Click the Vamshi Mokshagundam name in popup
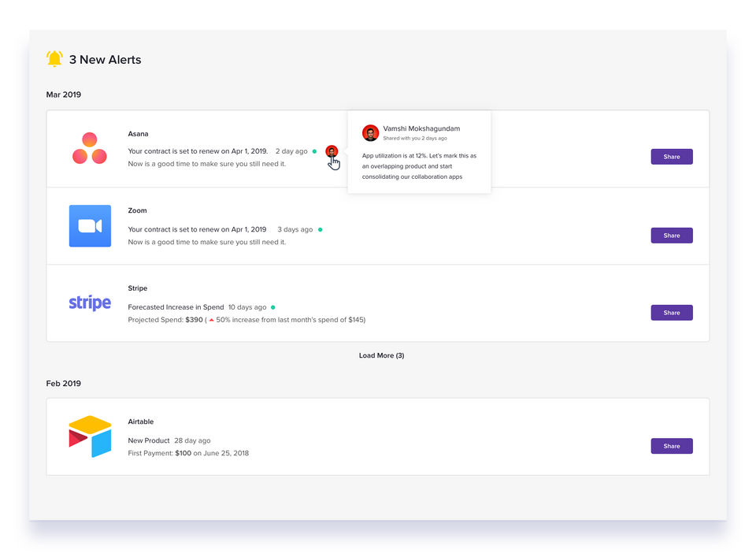Viewport: 756px width, 557px height. [421, 128]
